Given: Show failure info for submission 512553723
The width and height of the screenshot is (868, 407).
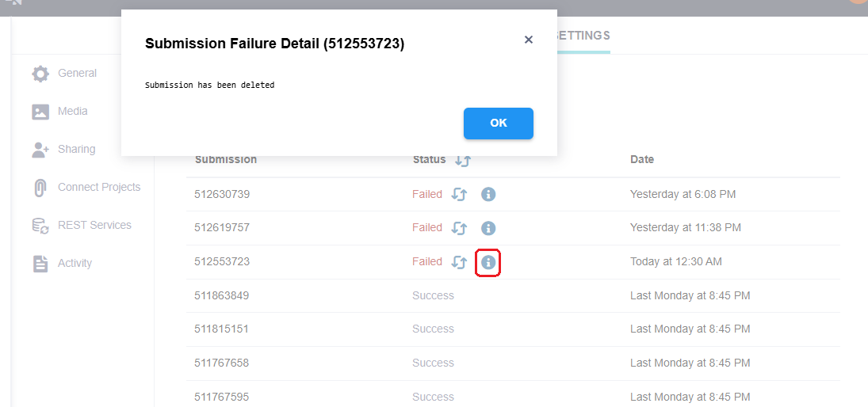Looking at the screenshot, I should pyautogui.click(x=488, y=262).
